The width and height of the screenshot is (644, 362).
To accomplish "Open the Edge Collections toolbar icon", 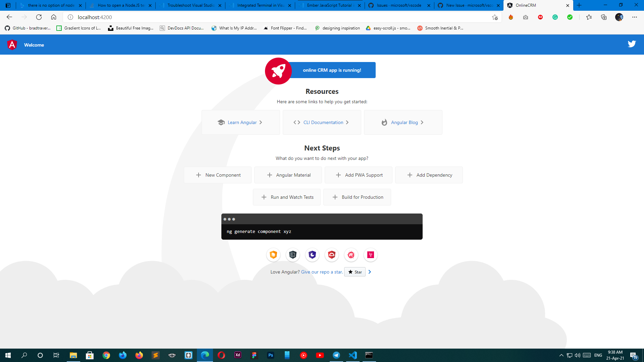I will coord(604,17).
